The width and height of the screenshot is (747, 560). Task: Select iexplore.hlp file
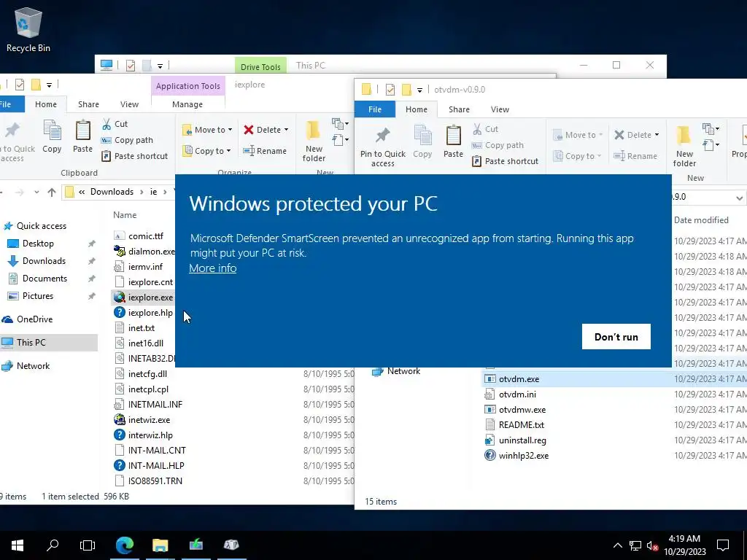click(x=150, y=313)
